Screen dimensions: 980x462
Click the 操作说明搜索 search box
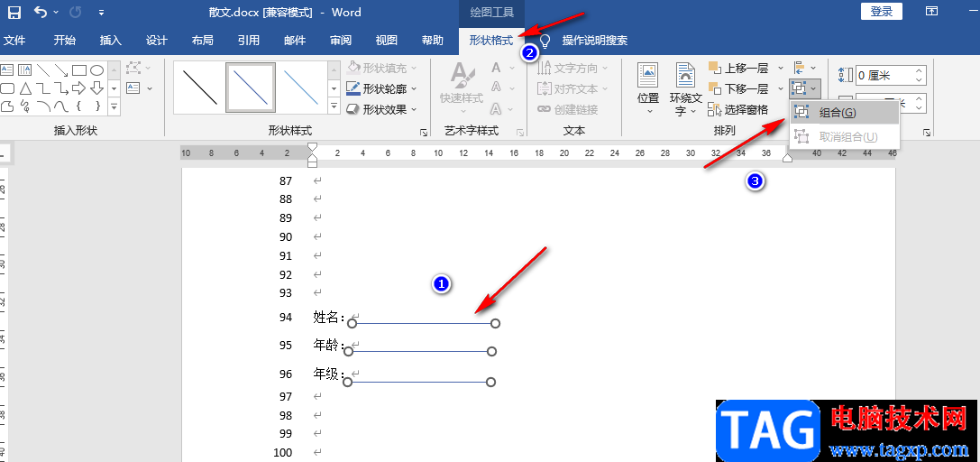tap(594, 41)
